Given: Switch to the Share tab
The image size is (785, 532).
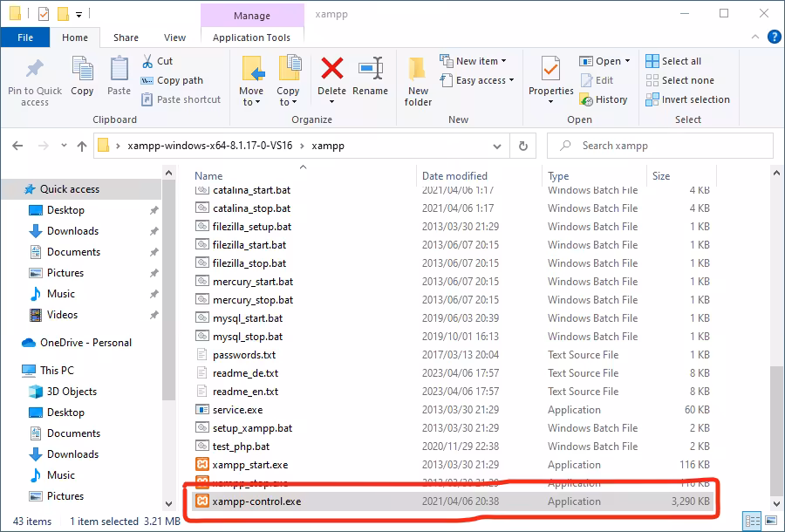Looking at the screenshot, I should click(x=126, y=38).
